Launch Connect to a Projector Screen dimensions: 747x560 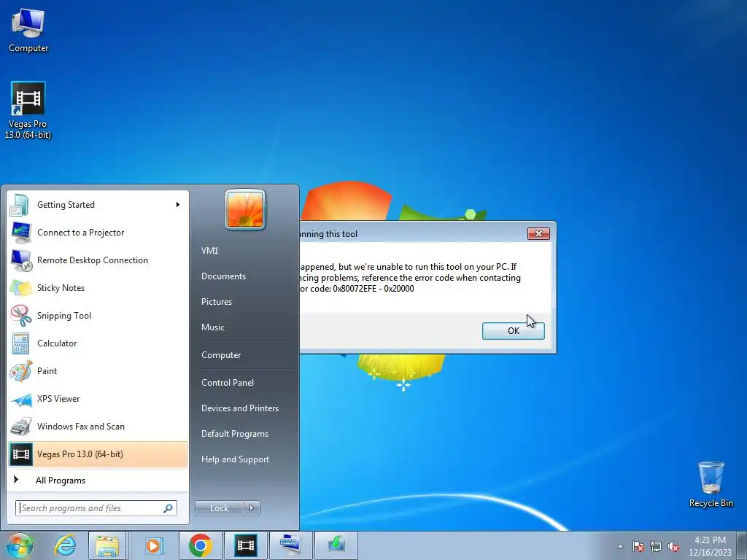98,233
